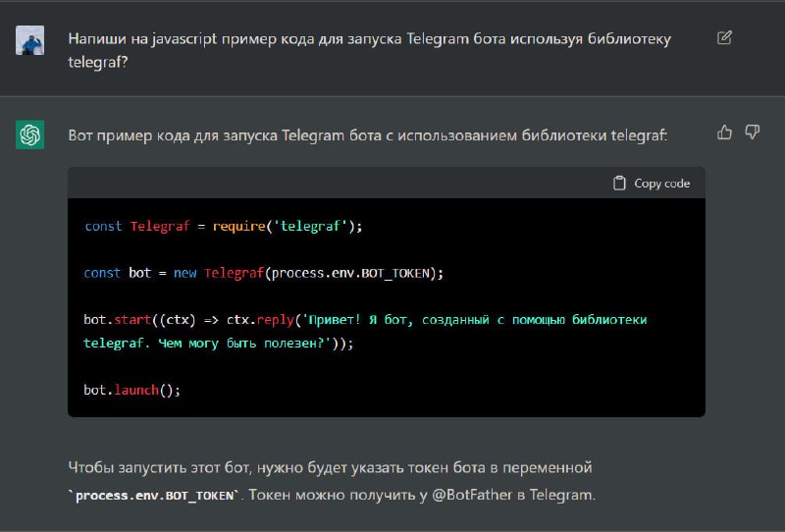Image resolution: width=785 pixels, height=532 pixels.
Task: Click the inline code process.env.BOT_TOKEN
Action: [x=154, y=496]
